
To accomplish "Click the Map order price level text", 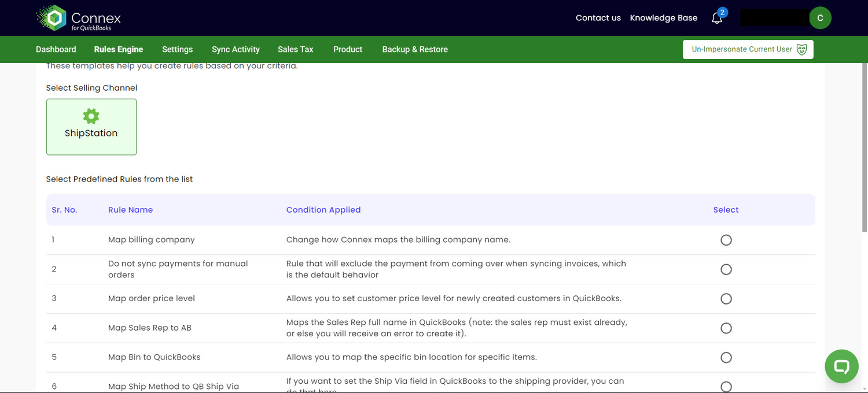I will 152,299.
